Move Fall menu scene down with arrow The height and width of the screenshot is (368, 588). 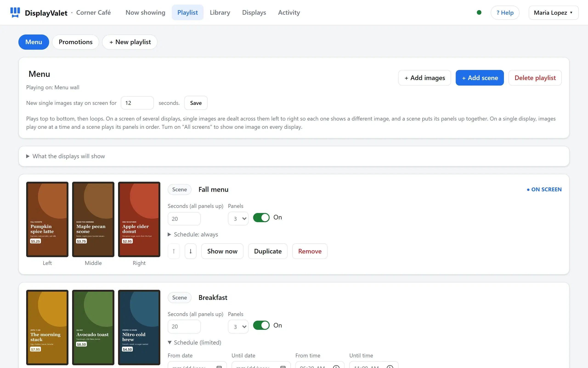click(190, 251)
